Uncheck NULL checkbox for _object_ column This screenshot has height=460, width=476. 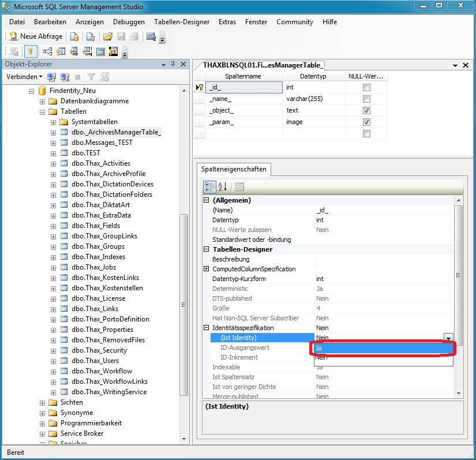(366, 110)
